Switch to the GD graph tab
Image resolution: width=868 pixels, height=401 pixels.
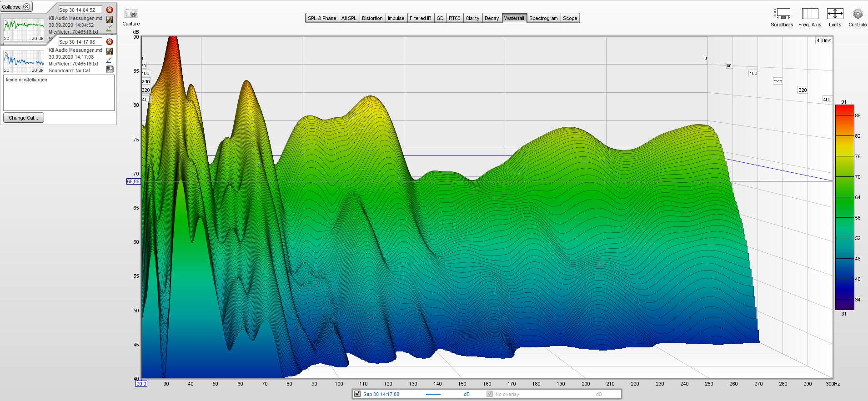(x=440, y=18)
